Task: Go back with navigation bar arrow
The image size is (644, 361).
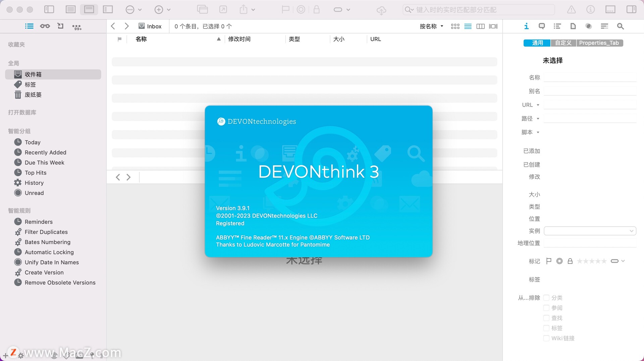Action: (x=113, y=26)
